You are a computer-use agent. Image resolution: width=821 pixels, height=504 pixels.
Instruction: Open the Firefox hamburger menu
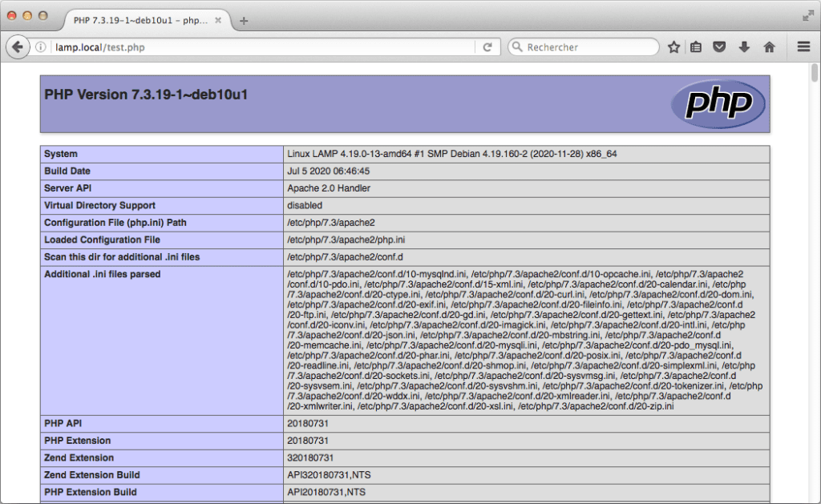pyautogui.click(x=802, y=46)
